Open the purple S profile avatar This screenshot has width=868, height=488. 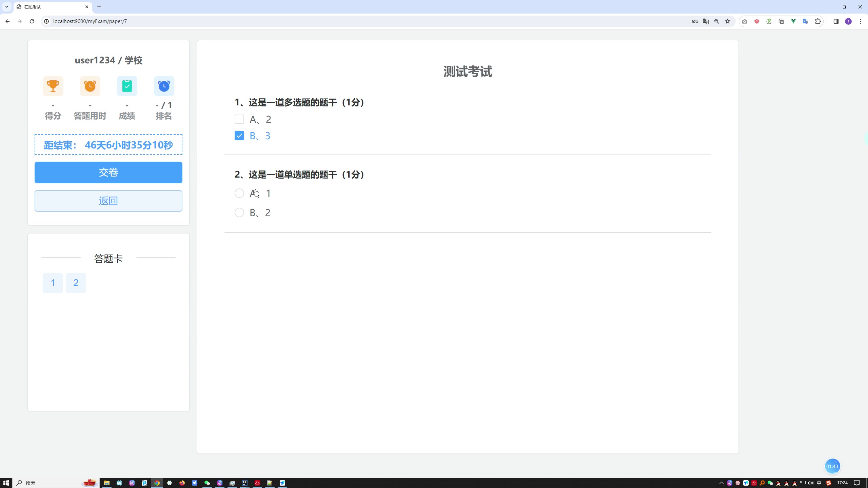point(848,21)
